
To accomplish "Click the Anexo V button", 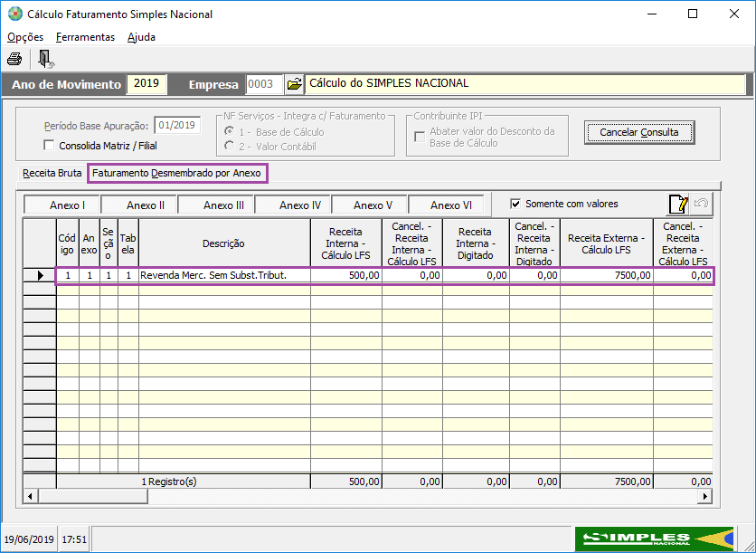I will coord(370,205).
